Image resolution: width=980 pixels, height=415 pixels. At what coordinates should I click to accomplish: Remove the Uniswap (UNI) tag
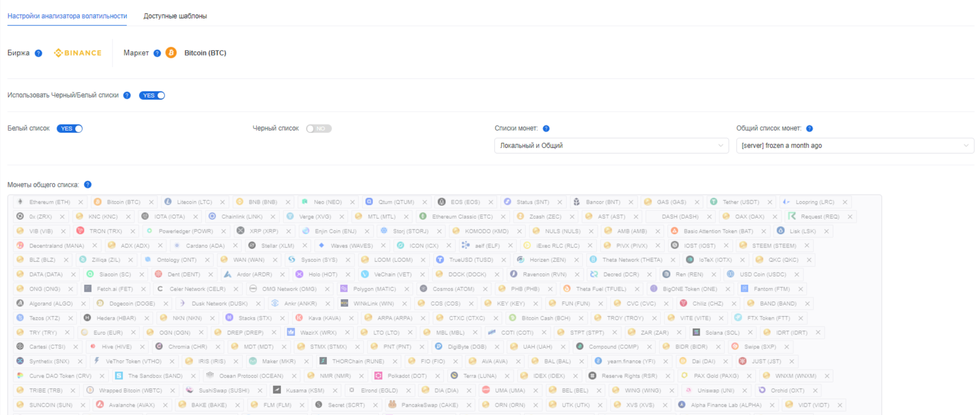pyautogui.click(x=745, y=390)
